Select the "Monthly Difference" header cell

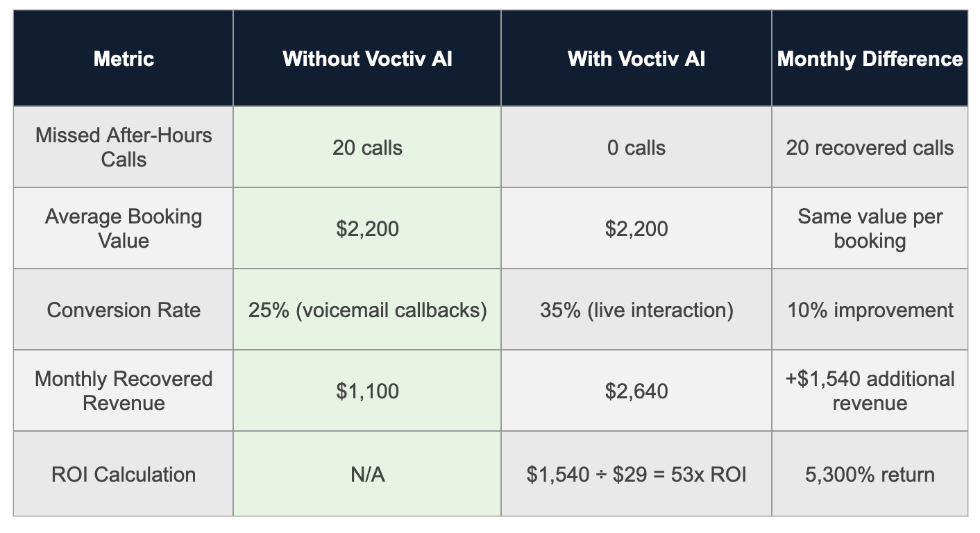coord(870,59)
